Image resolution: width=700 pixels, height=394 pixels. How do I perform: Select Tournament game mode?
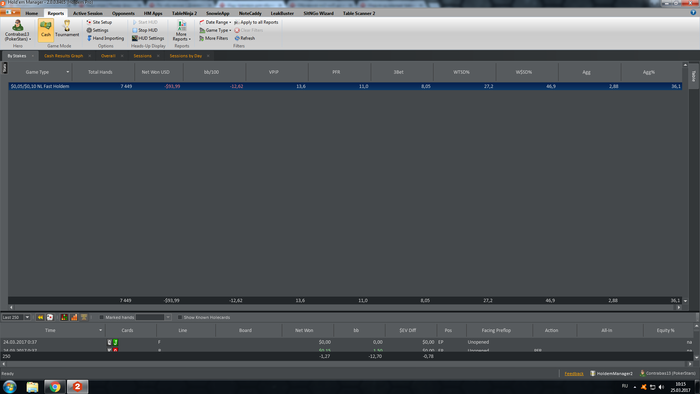(67, 30)
